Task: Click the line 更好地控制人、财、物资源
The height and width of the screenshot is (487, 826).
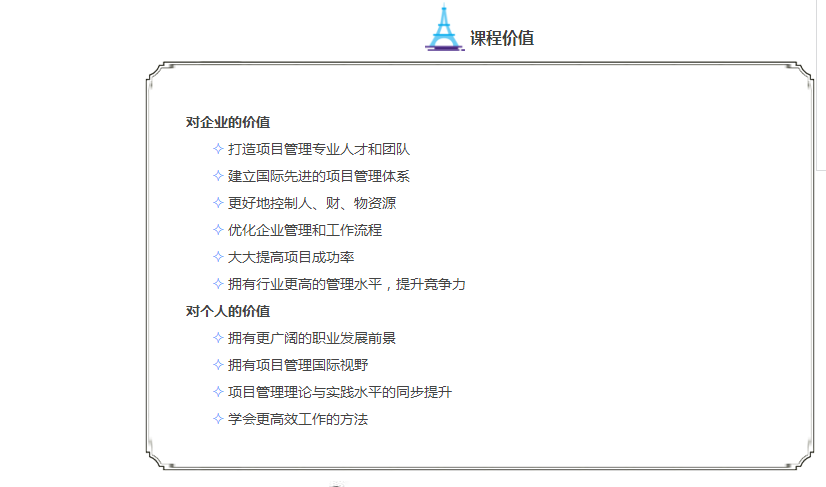Action: pos(311,203)
